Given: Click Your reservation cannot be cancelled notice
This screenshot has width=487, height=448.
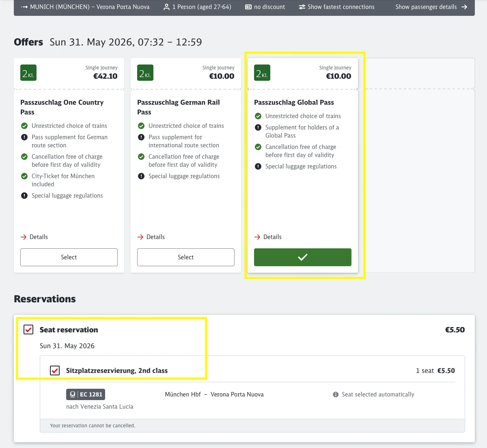Looking at the screenshot, I should [93, 426].
